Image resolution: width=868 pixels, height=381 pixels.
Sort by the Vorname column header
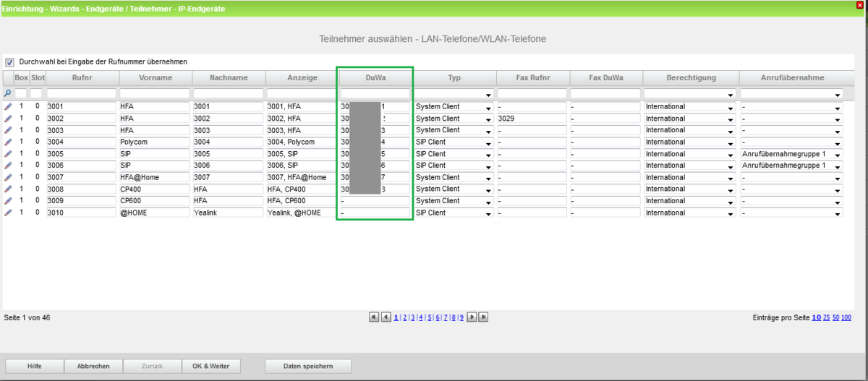tap(155, 78)
